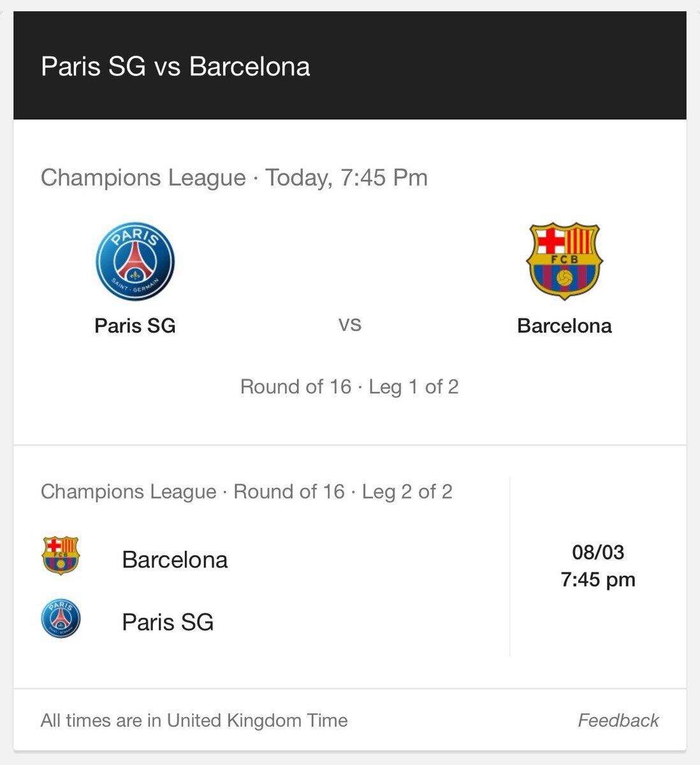Select "Today, 7:45 Pm" kickoff time
The height and width of the screenshot is (765, 700).
[347, 177]
